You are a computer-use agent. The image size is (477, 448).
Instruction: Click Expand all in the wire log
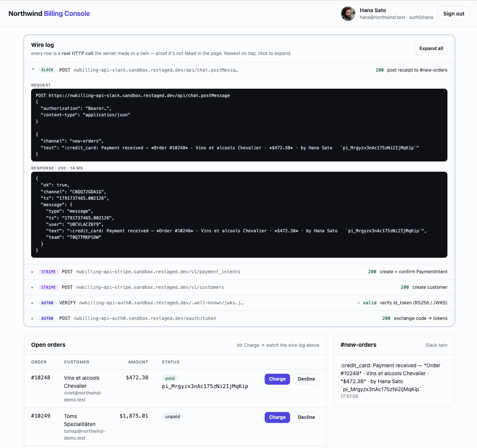click(x=431, y=49)
